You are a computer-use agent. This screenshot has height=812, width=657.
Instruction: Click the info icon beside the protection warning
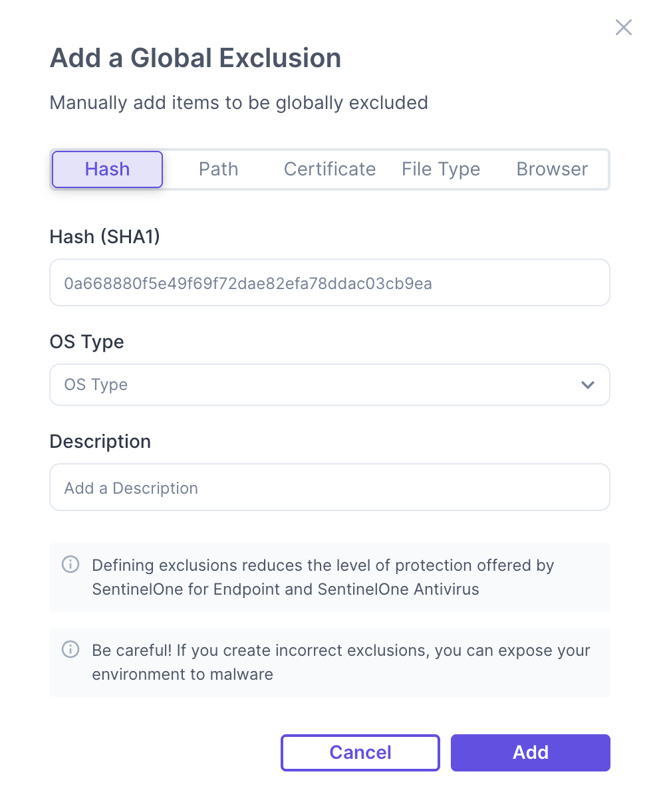pyautogui.click(x=70, y=565)
